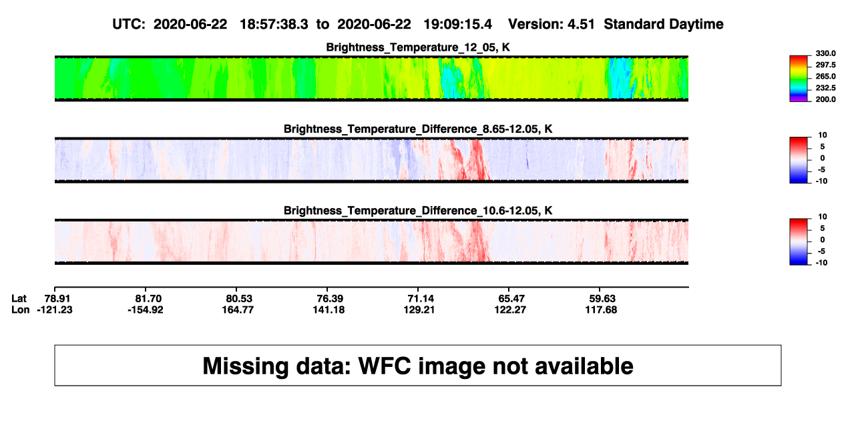This screenshot has width=868, height=445.
Task: Click the Brightness_Temperature_12_05, K panel title
Action: (418, 47)
